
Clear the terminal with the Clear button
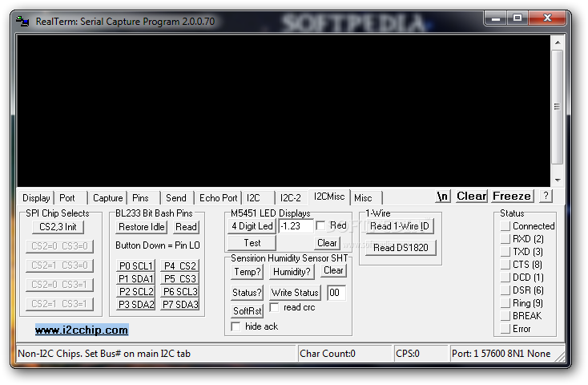pos(471,196)
